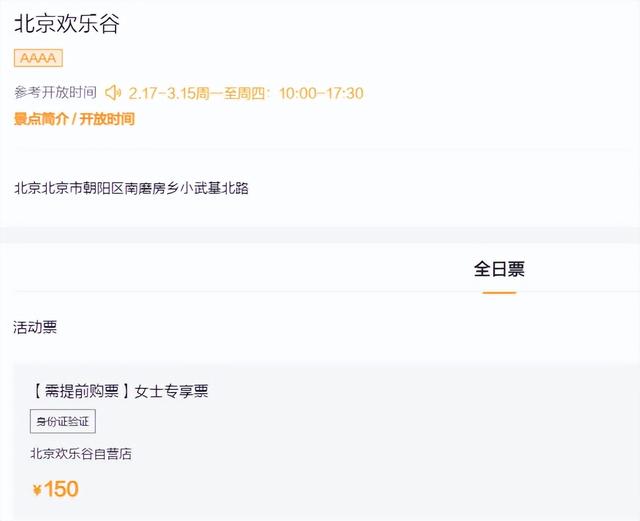Click the AAAA rating badge
Image resolution: width=640 pixels, height=521 pixels.
click(38, 58)
